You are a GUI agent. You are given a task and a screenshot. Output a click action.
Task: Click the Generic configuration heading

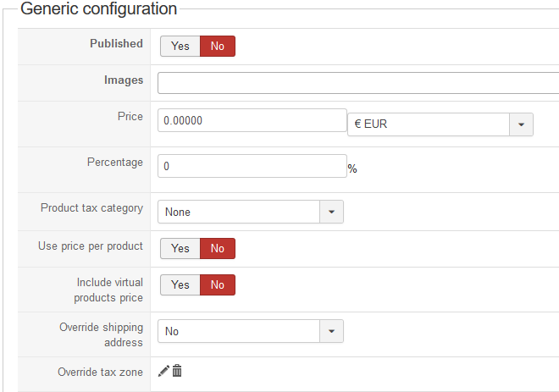tap(99, 8)
